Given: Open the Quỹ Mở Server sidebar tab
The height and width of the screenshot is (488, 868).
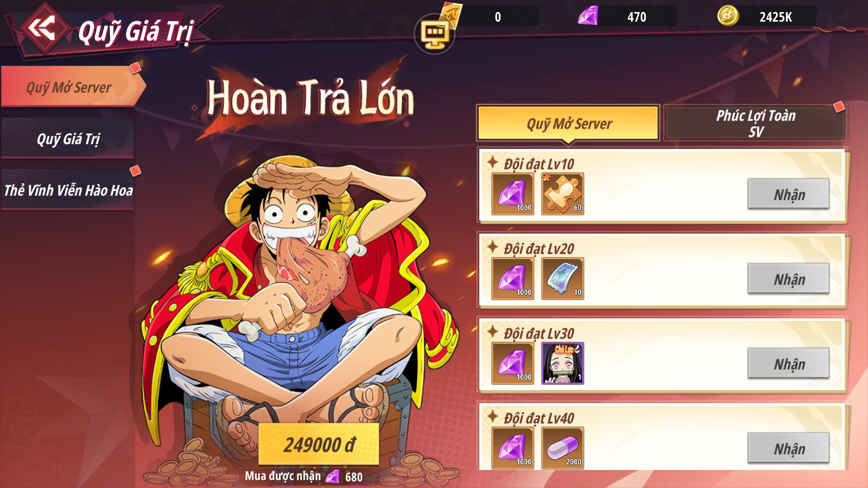Looking at the screenshot, I should coord(69,87).
